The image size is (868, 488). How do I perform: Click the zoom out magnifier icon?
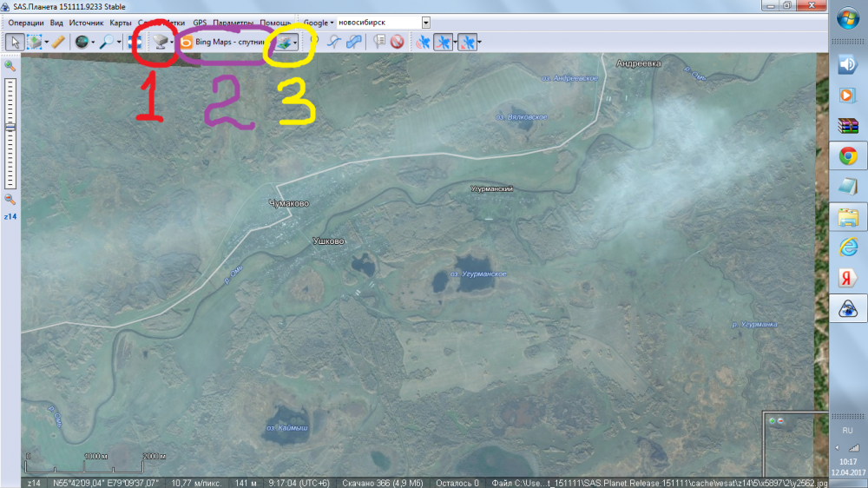[x=10, y=199]
